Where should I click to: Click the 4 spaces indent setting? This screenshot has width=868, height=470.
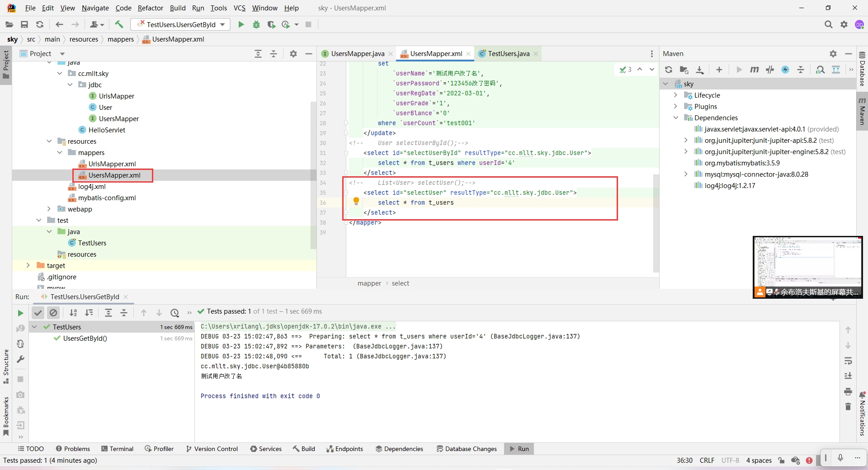[x=759, y=460]
